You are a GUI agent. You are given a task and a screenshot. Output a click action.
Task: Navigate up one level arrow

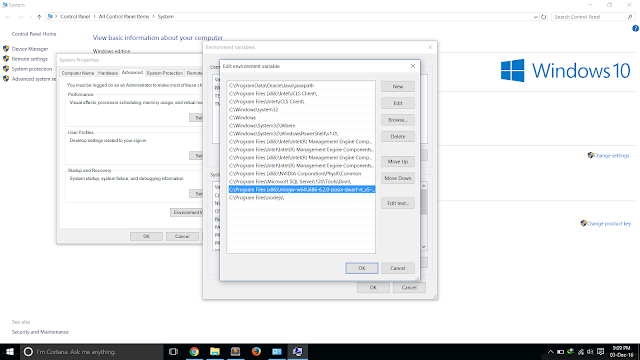coord(39,17)
